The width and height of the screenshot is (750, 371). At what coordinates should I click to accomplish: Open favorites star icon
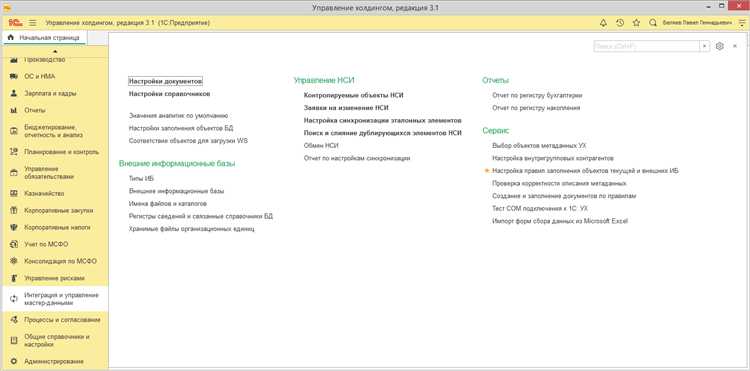tap(636, 23)
